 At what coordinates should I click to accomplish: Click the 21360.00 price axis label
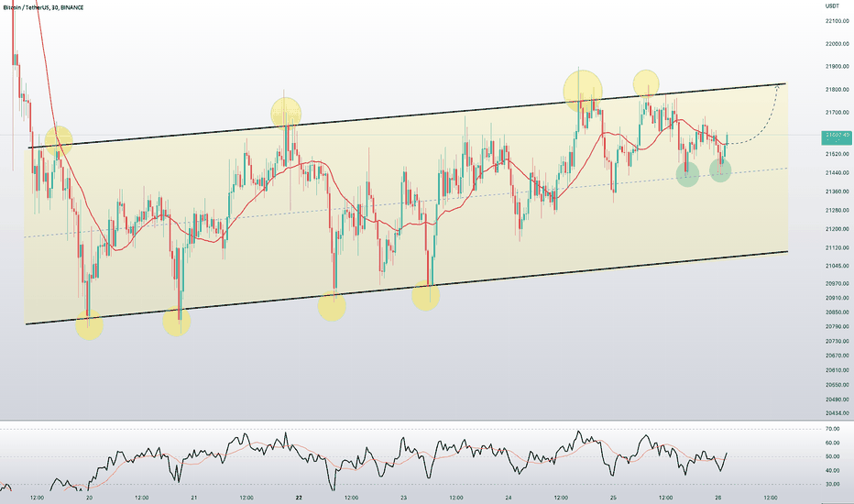(x=838, y=192)
